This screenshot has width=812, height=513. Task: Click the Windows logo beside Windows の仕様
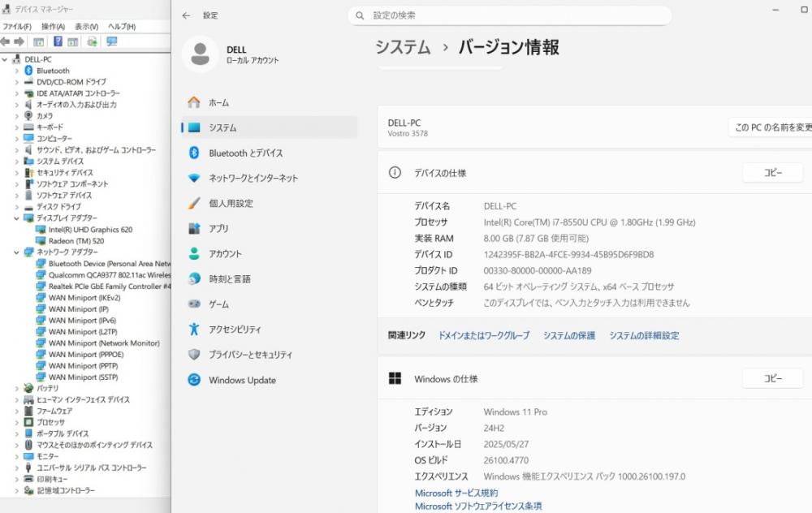(395, 378)
